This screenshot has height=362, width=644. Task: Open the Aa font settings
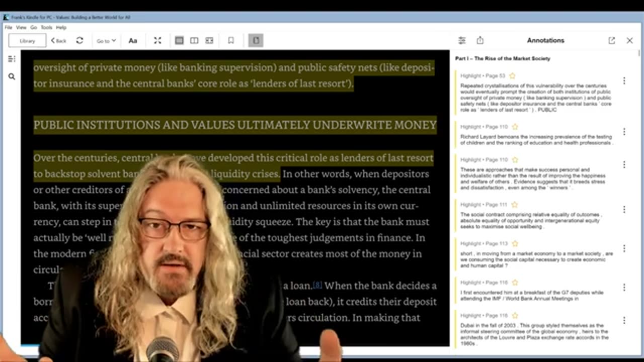tap(133, 41)
